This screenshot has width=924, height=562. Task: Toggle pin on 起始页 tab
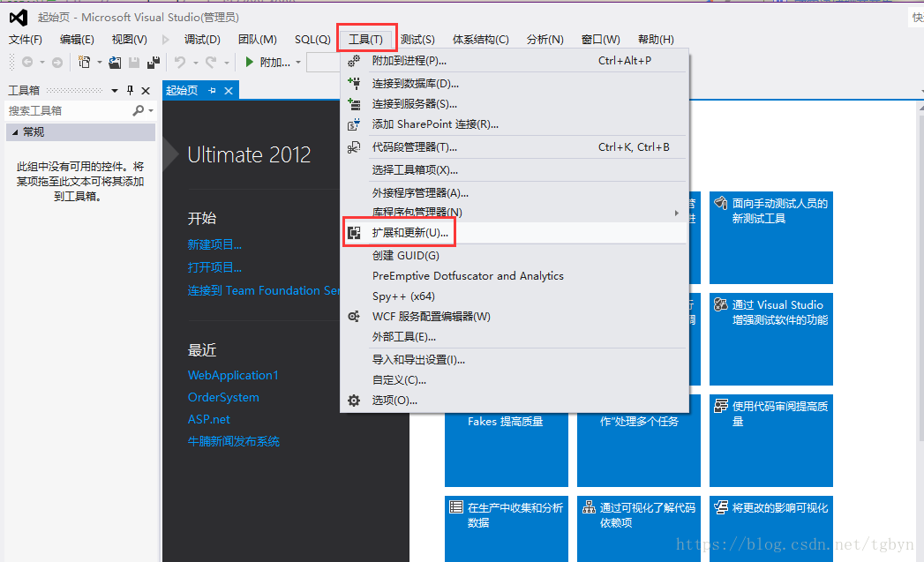(212, 90)
